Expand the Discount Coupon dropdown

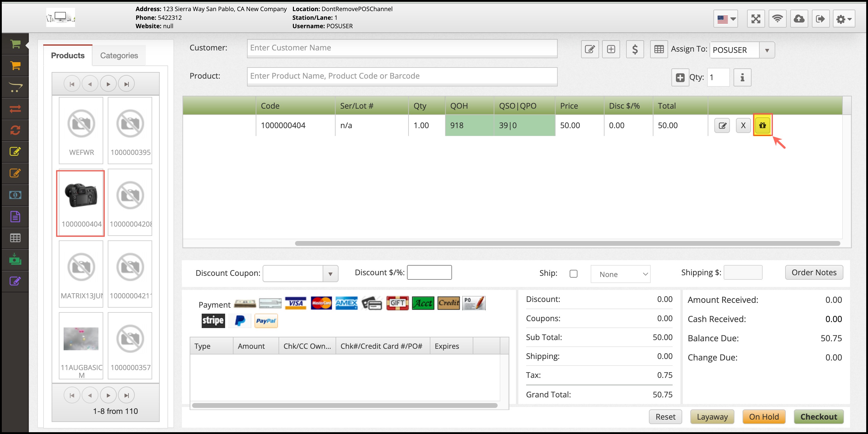(330, 274)
